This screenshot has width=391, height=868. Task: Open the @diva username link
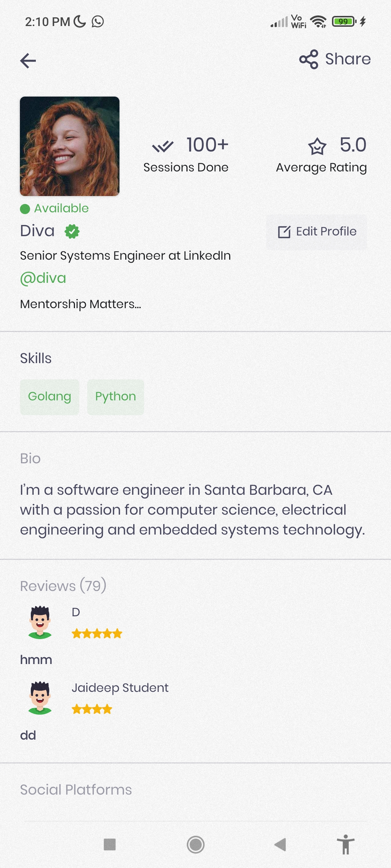pyautogui.click(x=43, y=278)
